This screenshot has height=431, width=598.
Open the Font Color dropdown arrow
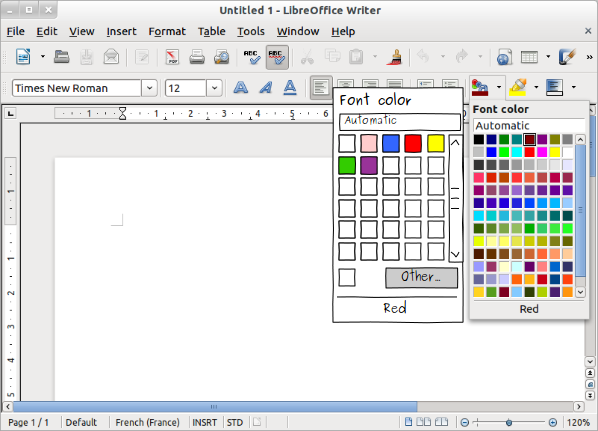498,87
